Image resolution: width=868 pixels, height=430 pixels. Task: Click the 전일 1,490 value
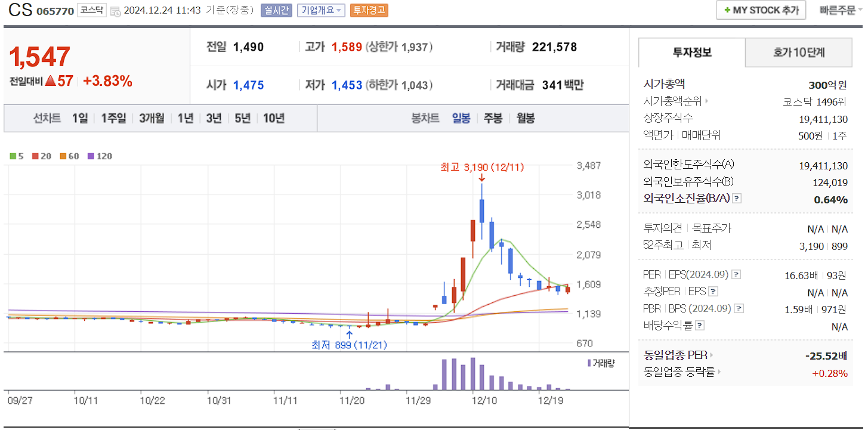[248, 47]
